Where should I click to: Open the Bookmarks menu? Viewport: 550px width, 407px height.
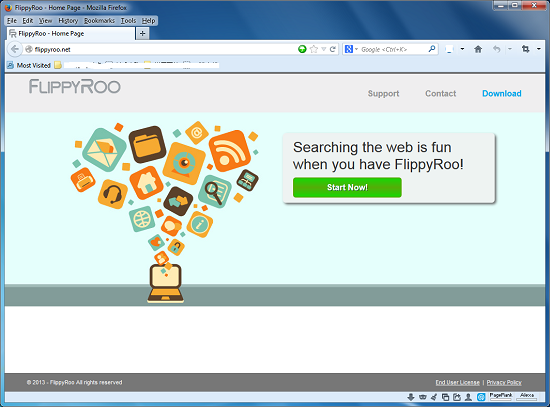point(99,21)
